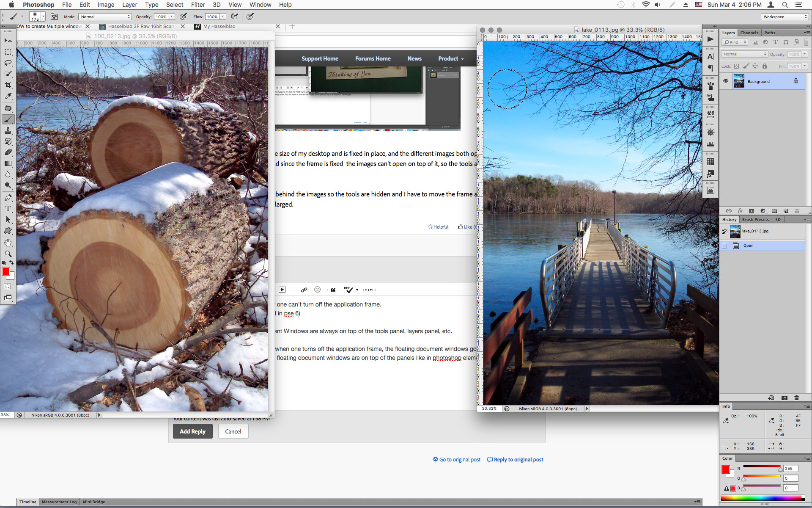Check the Open history state checkbox
The image size is (812, 508).
[725, 246]
